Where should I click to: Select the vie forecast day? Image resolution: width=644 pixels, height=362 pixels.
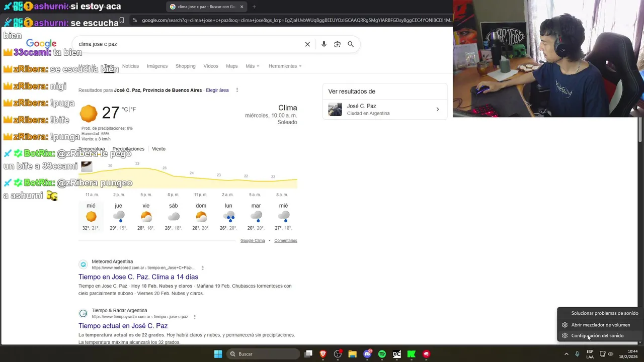(146, 217)
